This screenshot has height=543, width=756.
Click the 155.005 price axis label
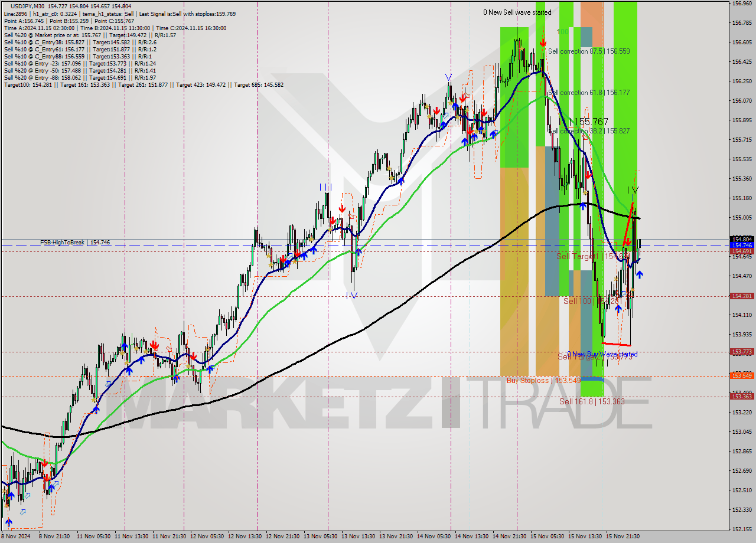742,218
